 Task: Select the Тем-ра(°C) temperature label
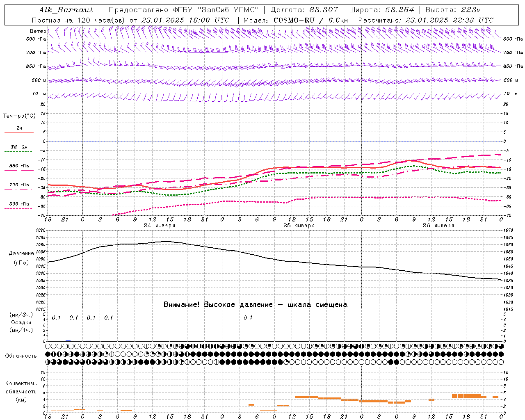point(19,116)
